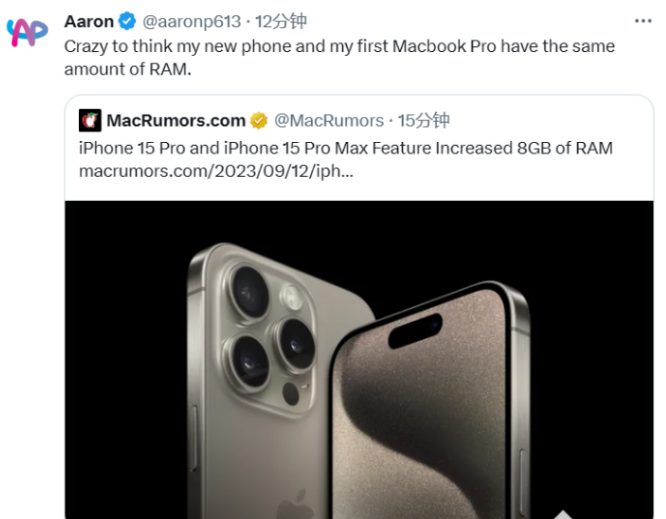Click the flash on the iPhone camera module

[x=292, y=296]
